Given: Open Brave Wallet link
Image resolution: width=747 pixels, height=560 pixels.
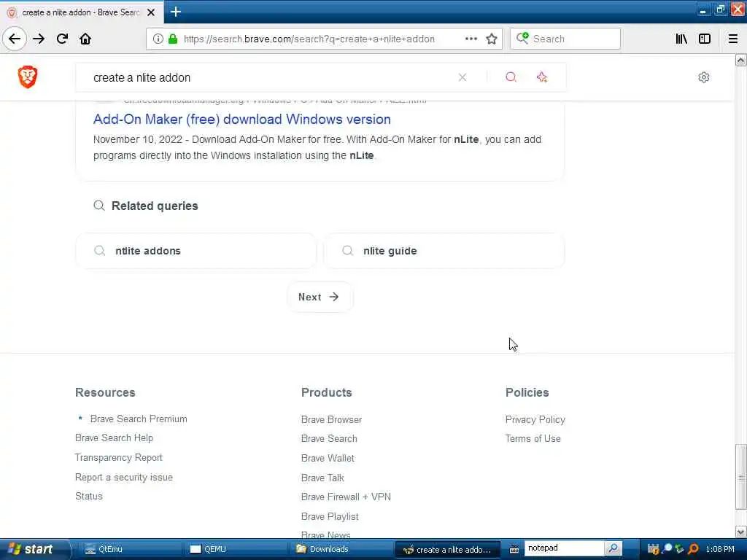Looking at the screenshot, I should [x=328, y=458].
